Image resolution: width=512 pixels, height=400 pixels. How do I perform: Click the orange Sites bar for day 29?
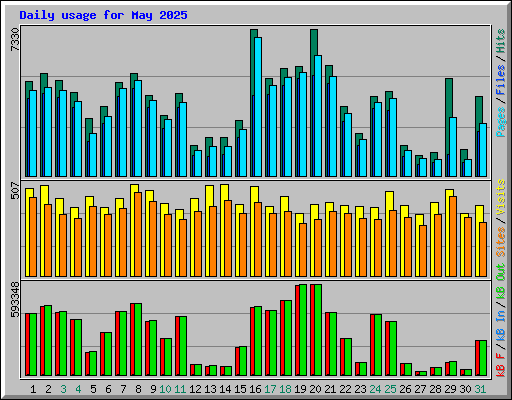point(453,236)
